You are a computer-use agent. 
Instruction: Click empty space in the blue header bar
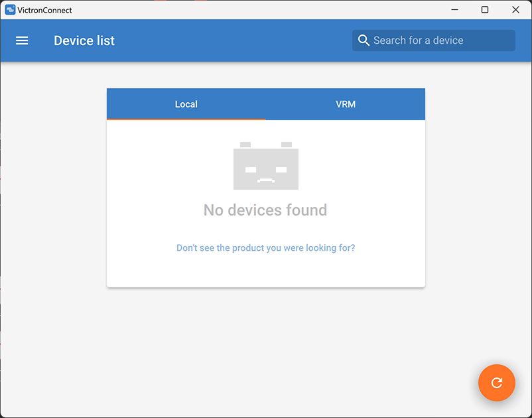tap(232, 40)
